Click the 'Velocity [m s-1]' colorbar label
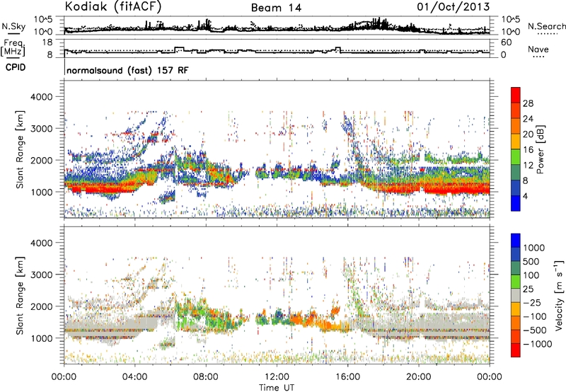Viewport: 566px width, 392px height. click(559, 295)
